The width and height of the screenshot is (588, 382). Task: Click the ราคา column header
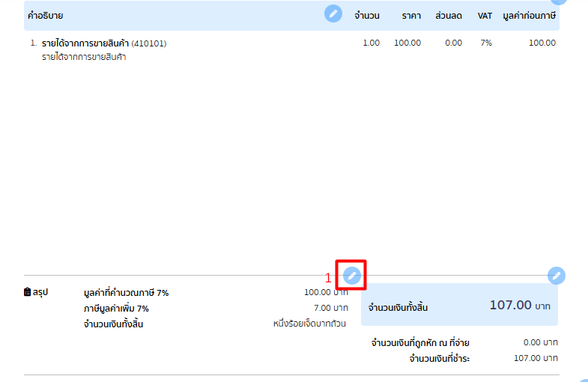coord(411,16)
